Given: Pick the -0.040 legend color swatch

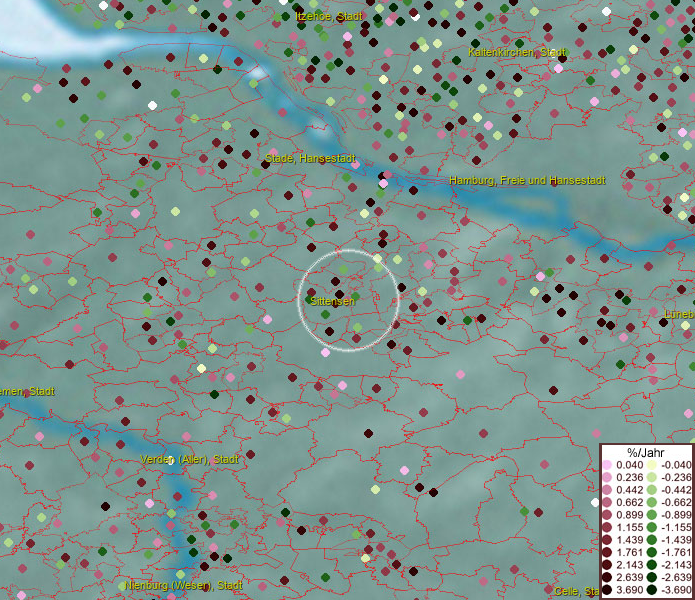Looking at the screenshot, I should (x=652, y=465).
